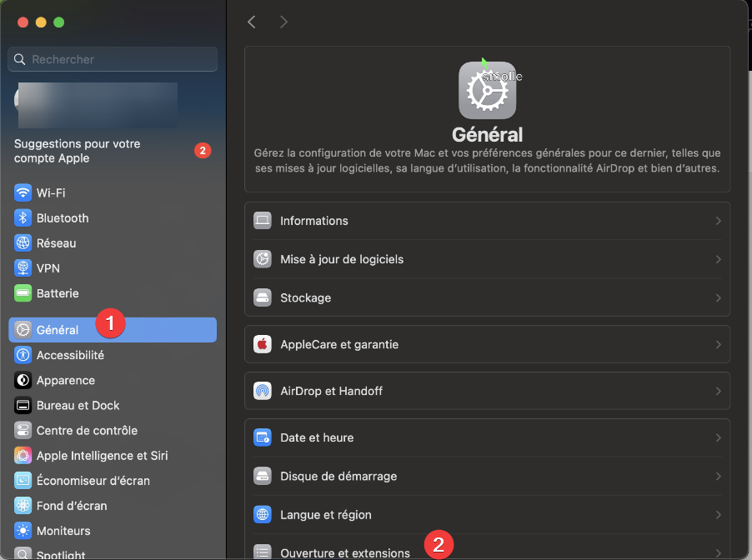This screenshot has height=560, width=752.
Task: Click the "VPN" sidebar label
Action: pos(48,268)
